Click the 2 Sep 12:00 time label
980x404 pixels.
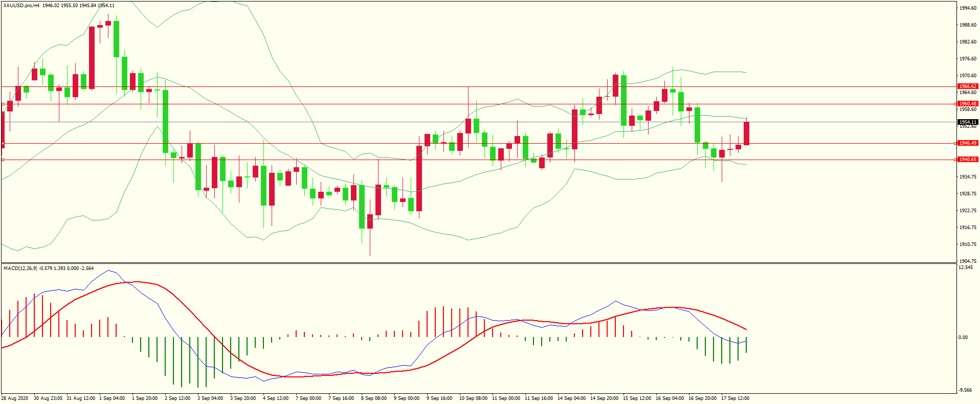(x=177, y=398)
